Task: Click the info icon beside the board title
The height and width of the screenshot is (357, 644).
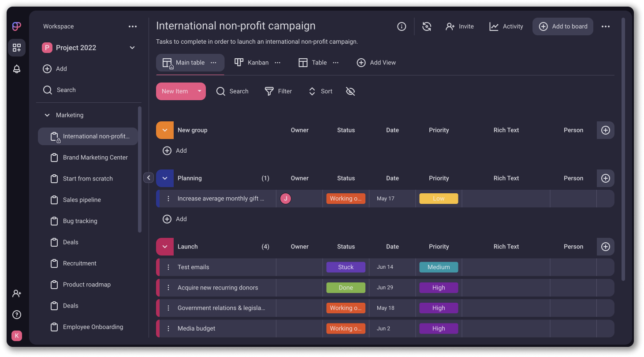Action: 402,26
